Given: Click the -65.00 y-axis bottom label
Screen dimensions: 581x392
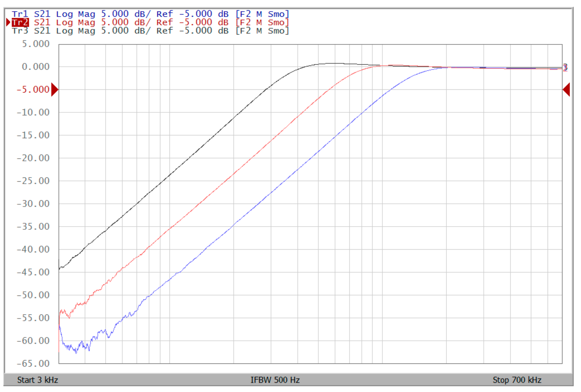Looking at the screenshot, I should tap(33, 363).
